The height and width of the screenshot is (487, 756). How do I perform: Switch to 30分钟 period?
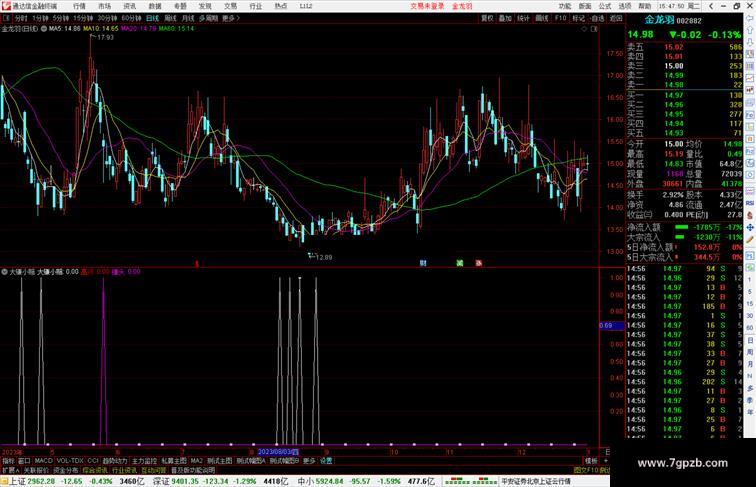coord(107,18)
